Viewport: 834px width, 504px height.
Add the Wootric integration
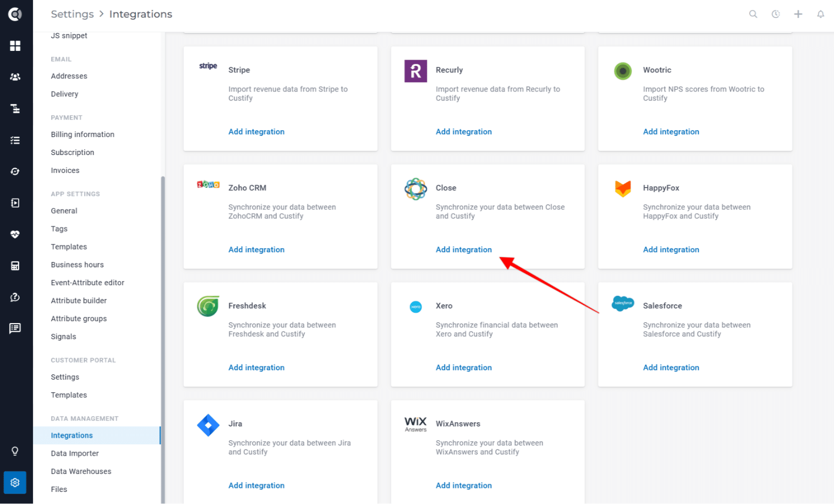point(671,132)
